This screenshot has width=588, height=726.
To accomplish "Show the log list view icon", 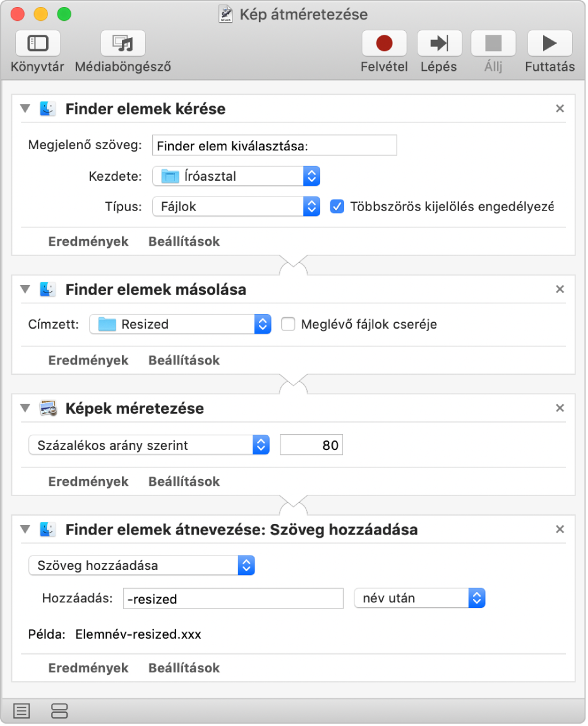I will coord(21,711).
